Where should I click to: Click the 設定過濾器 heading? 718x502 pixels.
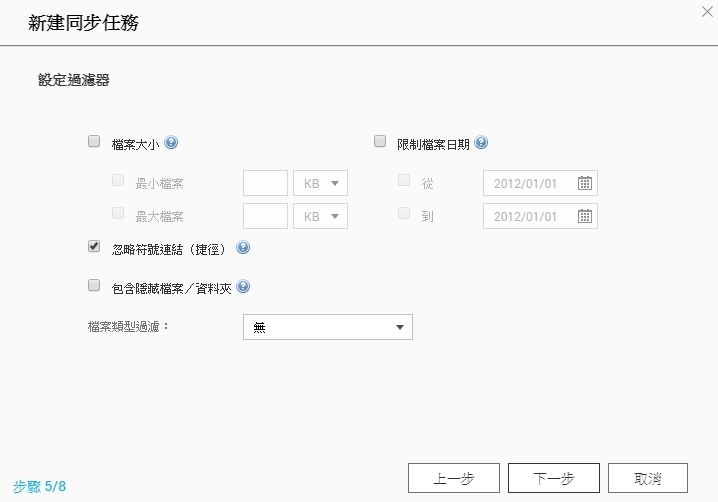point(74,80)
